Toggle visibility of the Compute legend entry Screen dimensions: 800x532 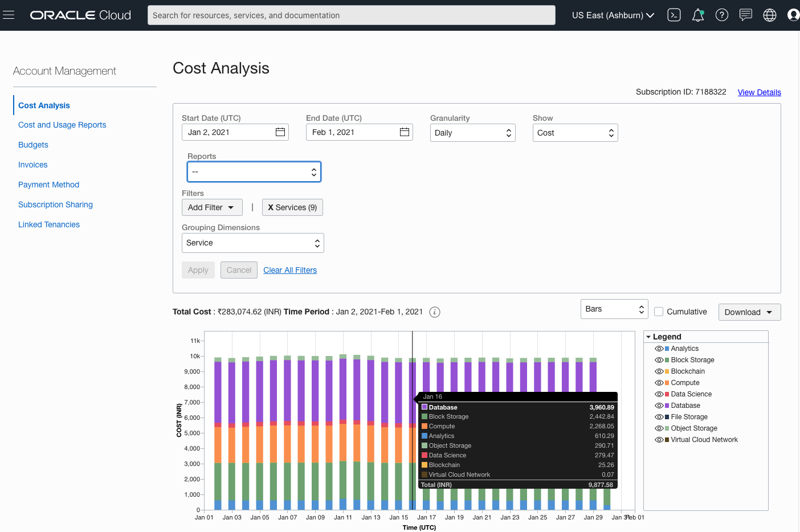tap(659, 382)
